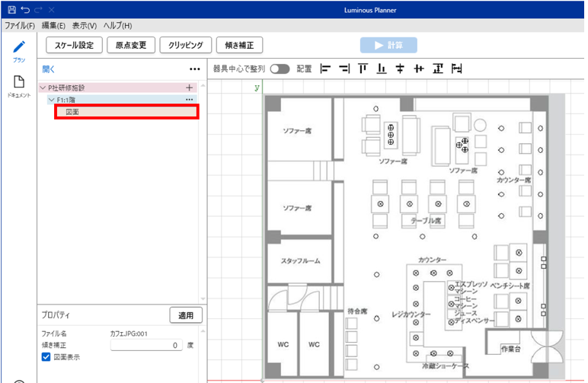The image size is (588, 383).
Task: Open the プラン pencil icon in sidebar
Action: pyautogui.click(x=19, y=47)
